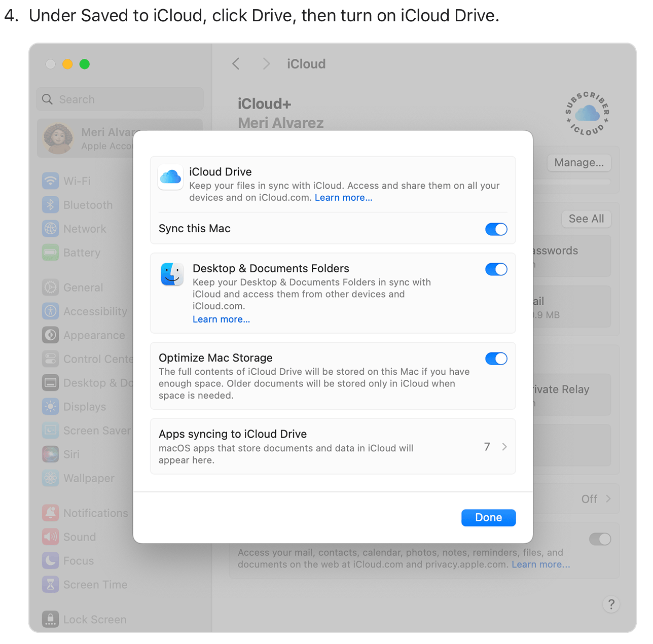Click the "Optimize Mac Storage" heading
653x644 pixels.
tap(215, 358)
